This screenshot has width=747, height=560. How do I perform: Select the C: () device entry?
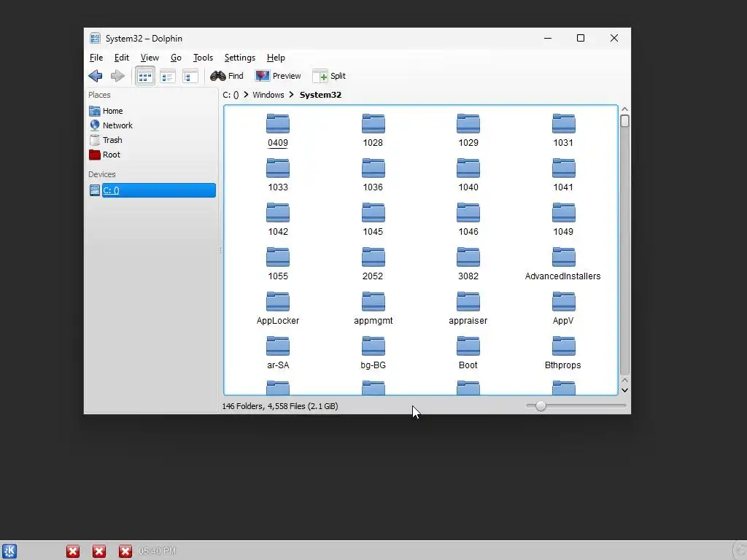[152, 190]
